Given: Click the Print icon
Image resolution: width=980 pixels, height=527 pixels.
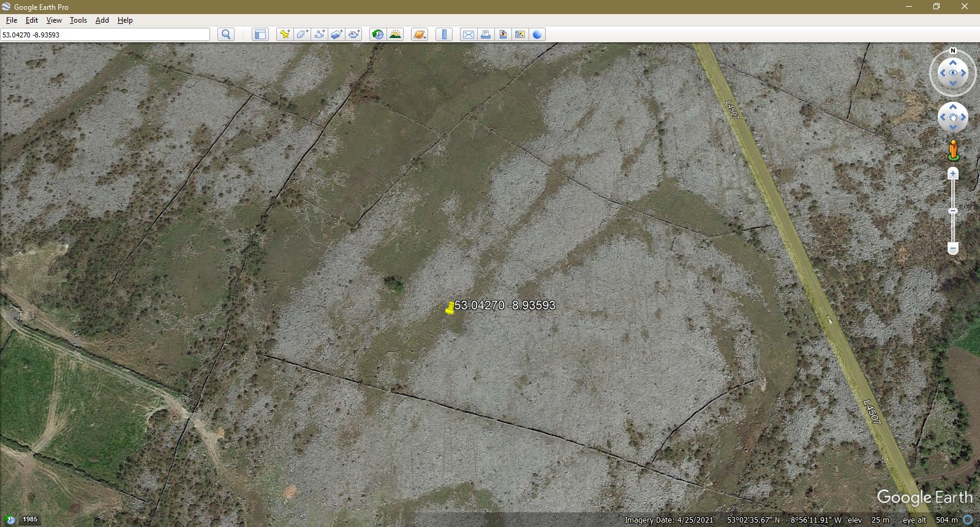Looking at the screenshot, I should click(486, 34).
